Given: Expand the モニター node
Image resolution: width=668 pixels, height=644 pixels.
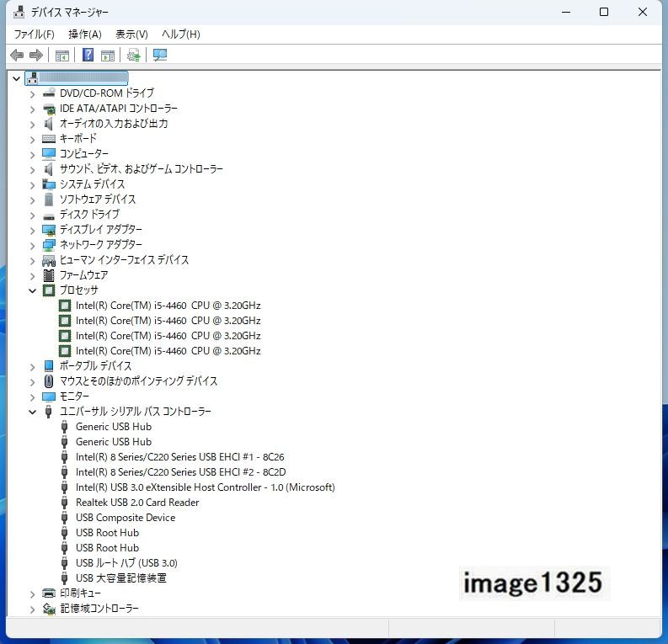Looking at the screenshot, I should pyautogui.click(x=32, y=397).
